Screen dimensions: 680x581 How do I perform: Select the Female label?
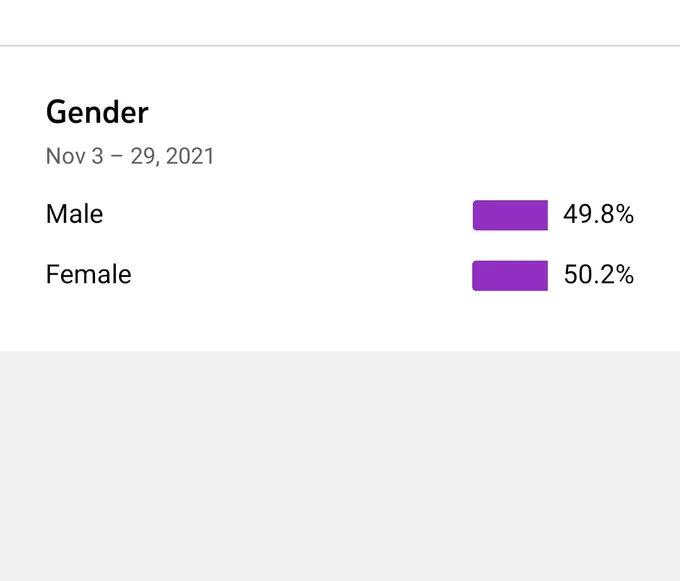[88, 274]
